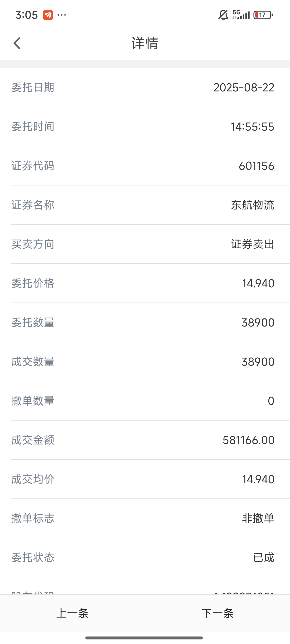290x644 pixels.
Task: Go to previous record 上一条
Action: click(x=72, y=613)
